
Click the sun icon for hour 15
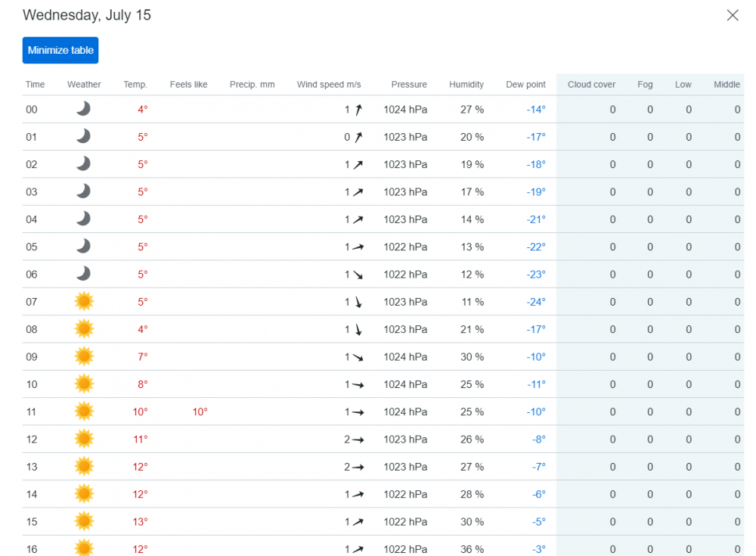(x=84, y=521)
